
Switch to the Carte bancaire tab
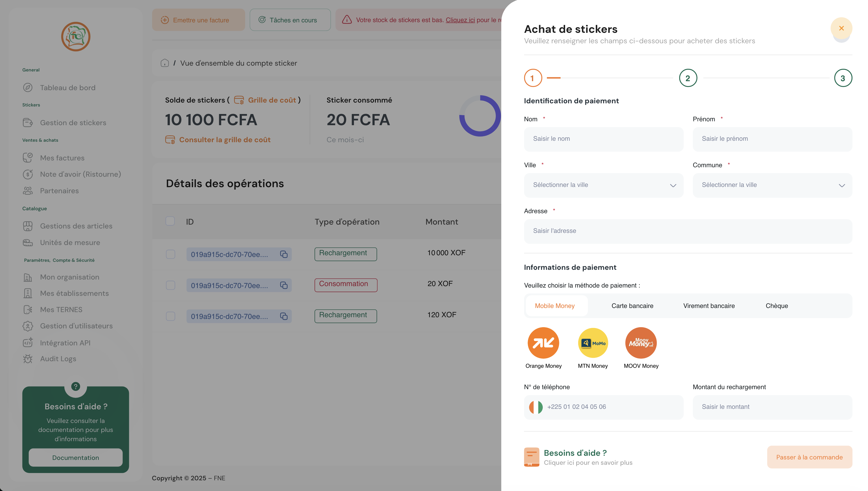click(632, 306)
